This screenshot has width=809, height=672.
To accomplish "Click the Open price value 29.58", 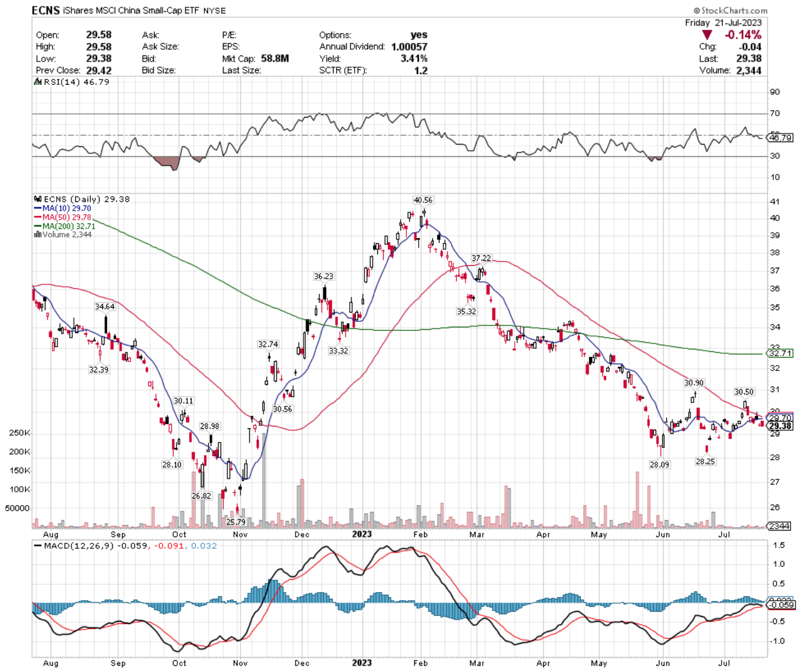I will pos(99,35).
